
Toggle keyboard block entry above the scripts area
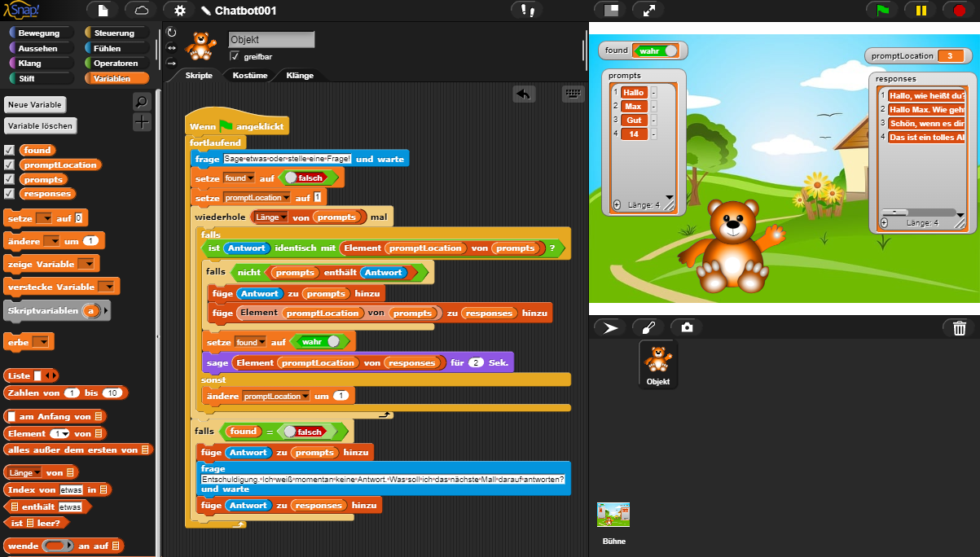point(573,94)
